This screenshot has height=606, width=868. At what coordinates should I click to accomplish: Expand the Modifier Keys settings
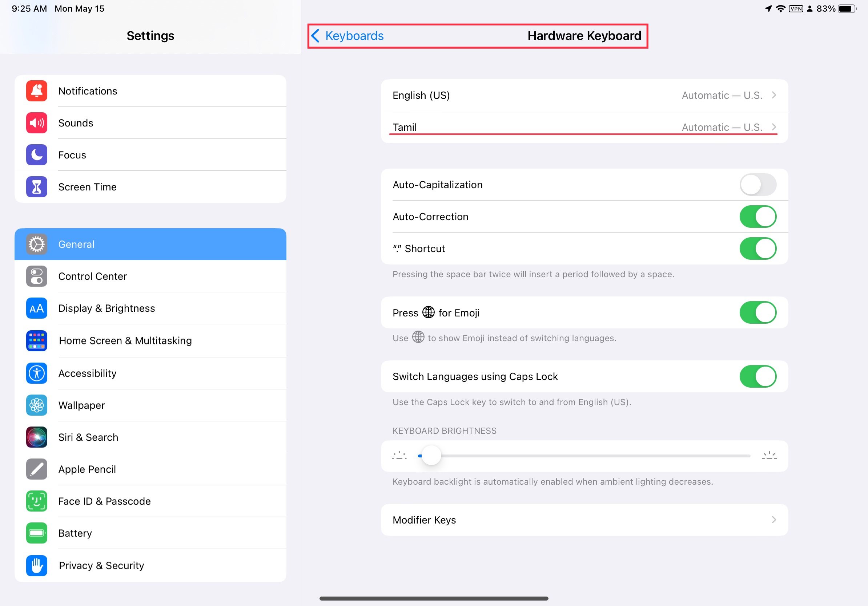point(584,520)
